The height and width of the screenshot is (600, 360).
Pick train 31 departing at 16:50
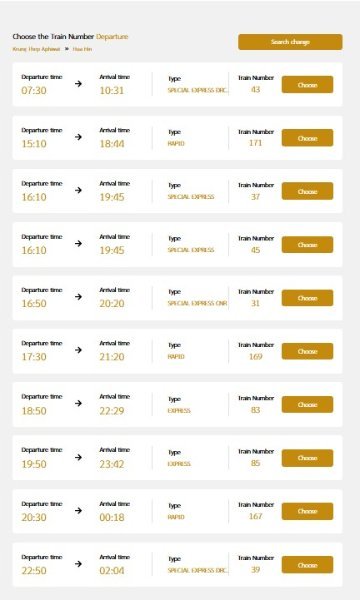pyautogui.click(x=307, y=298)
